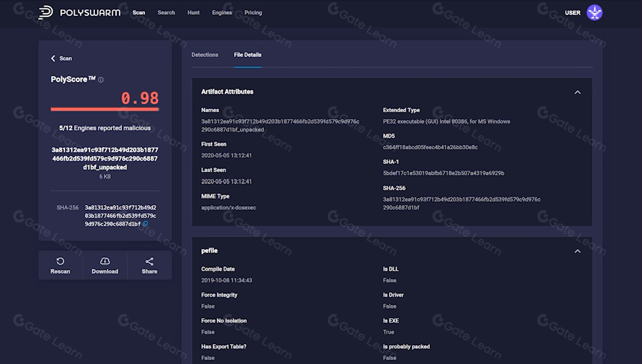The height and width of the screenshot is (364, 642).
Task: Switch to the Detections tab
Action: (x=204, y=55)
